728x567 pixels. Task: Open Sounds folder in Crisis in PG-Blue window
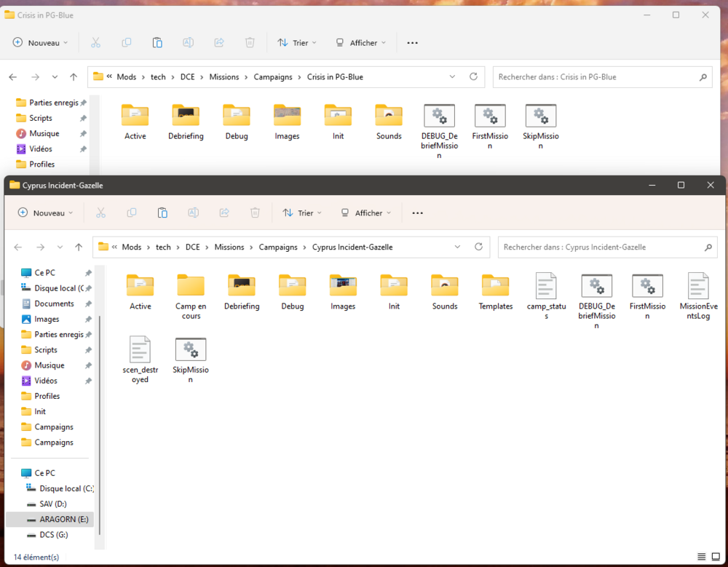click(389, 122)
